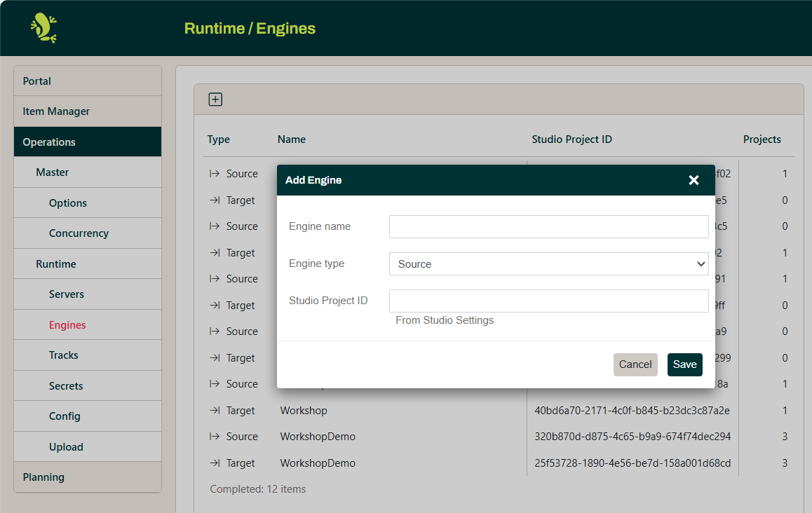Cancel the Add Engine dialog
The image size is (812, 513).
(x=635, y=364)
